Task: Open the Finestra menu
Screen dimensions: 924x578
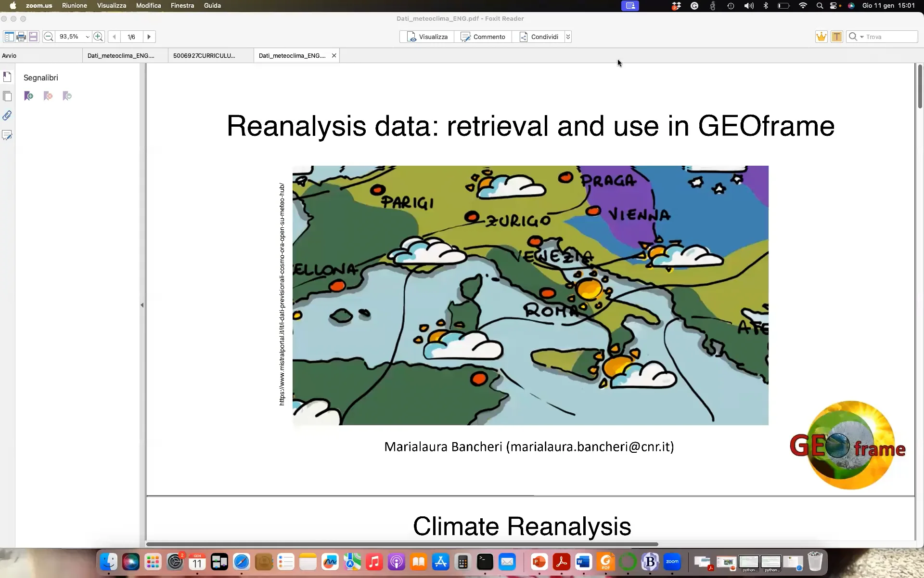Action: (x=182, y=6)
